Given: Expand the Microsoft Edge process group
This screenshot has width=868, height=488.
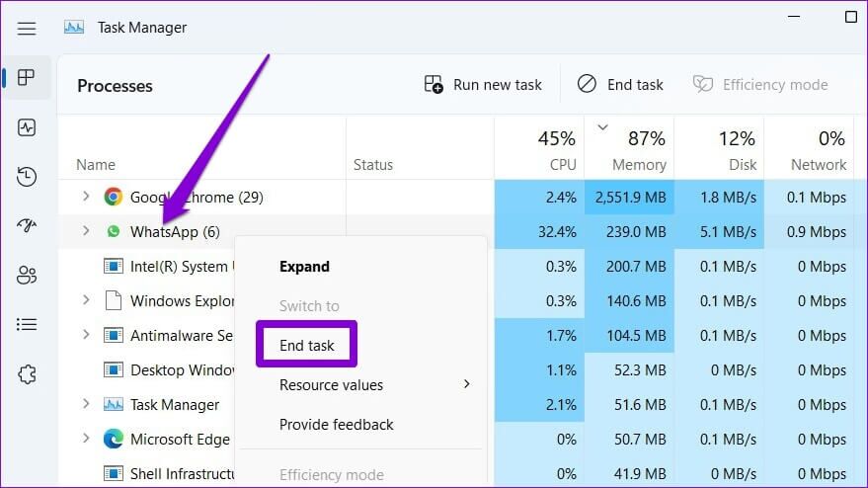Looking at the screenshot, I should (x=86, y=439).
